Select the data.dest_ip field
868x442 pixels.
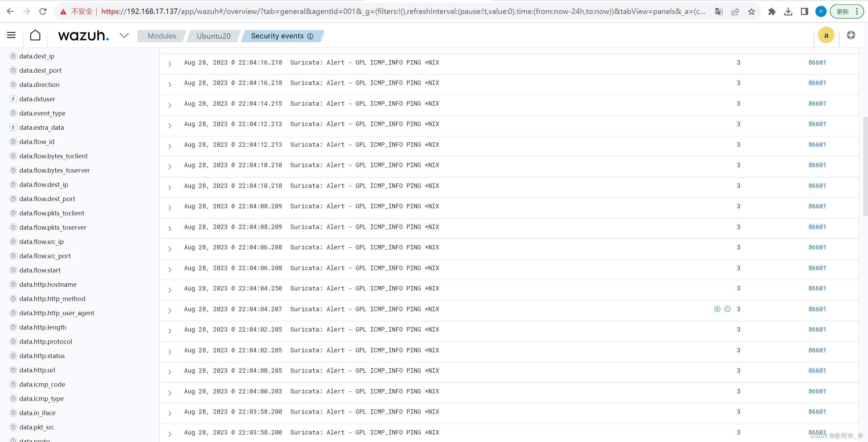tap(37, 56)
